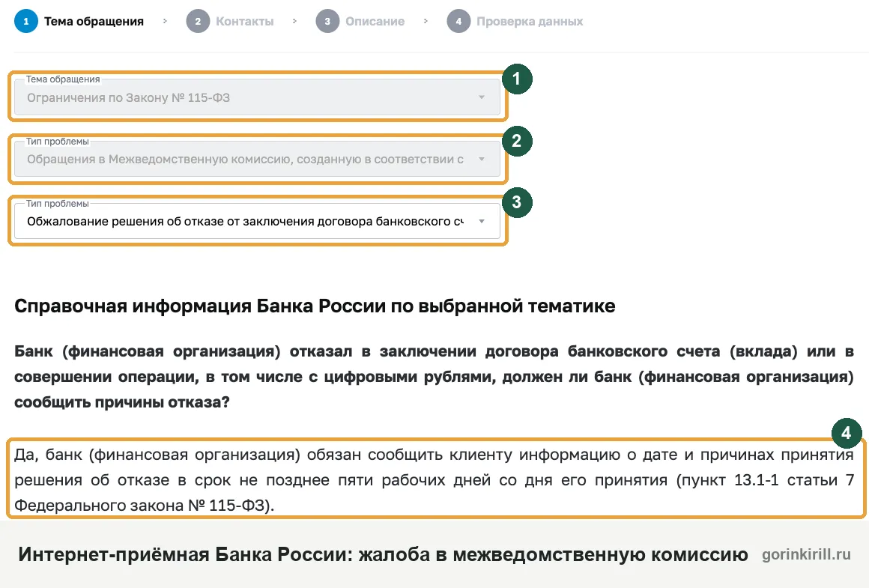Screen dimensions: 869x588
Task: Click the grey circle step 2 icon
Action: coord(198,22)
